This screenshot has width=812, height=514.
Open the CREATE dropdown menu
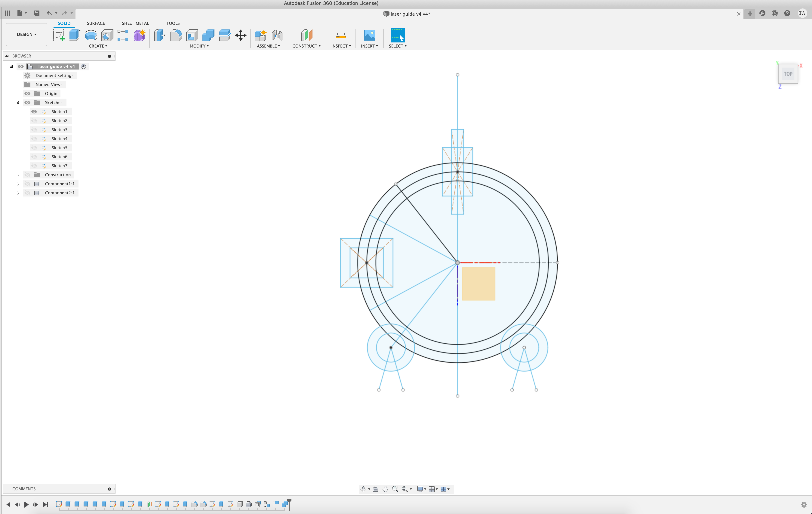coord(98,46)
